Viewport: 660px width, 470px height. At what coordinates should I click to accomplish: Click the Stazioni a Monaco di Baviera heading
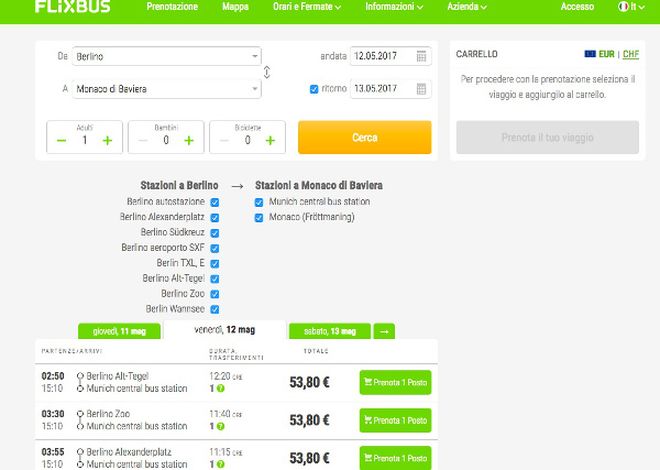pyautogui.click(x=319, y=186)
